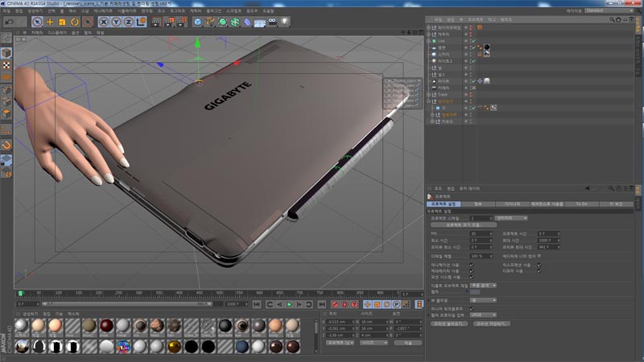Click the floor environment icon
This screenshot has height=362, width=644.
pos(259,22)
